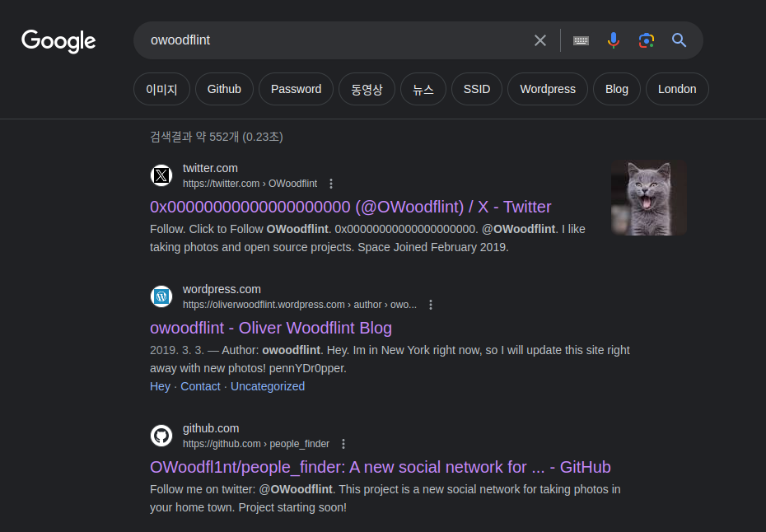Open the Hey sitelink
The height and width of the screenshot is (532, 766).
click(x=160, y=386)
